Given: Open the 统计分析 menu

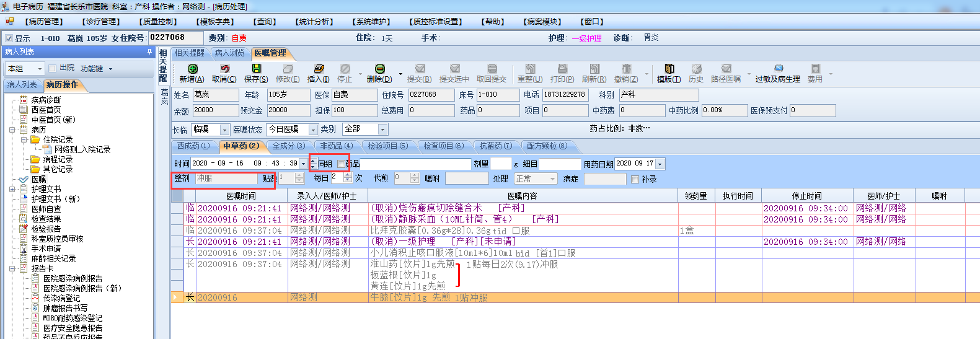Looking at the screenshot, I should (314, 22).
